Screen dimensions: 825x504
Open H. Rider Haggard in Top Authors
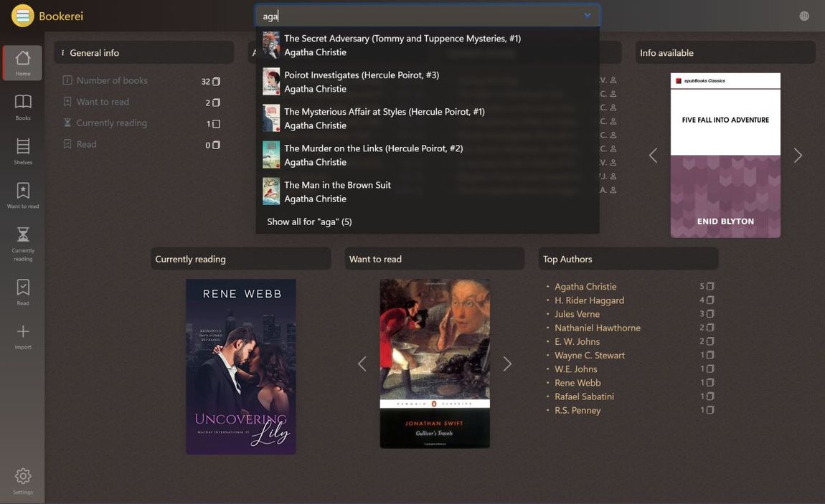[589, 300]
